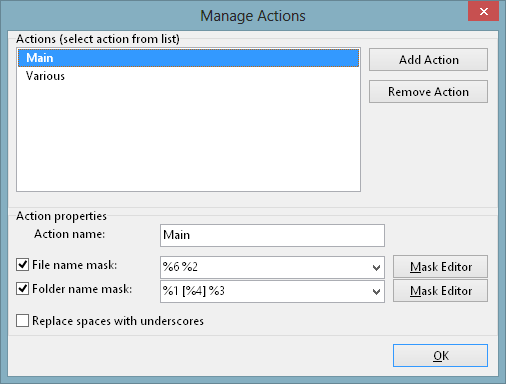Toggle the Folder name mask checkbox

(22, 289)
